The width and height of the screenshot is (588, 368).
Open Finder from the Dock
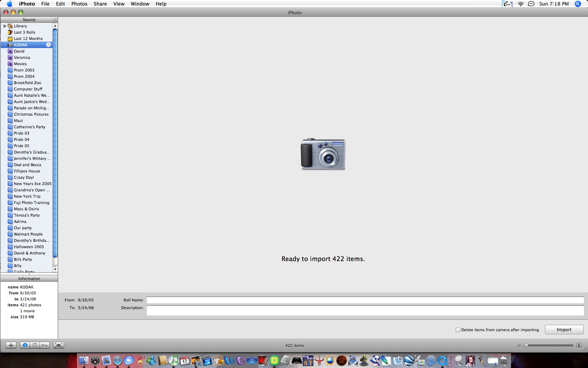click(x=83, y=360)
